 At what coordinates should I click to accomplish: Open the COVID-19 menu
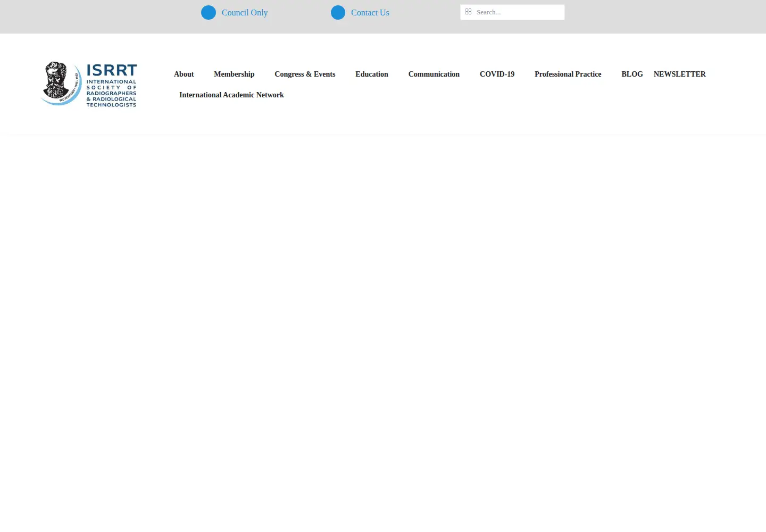pos(497,74)
